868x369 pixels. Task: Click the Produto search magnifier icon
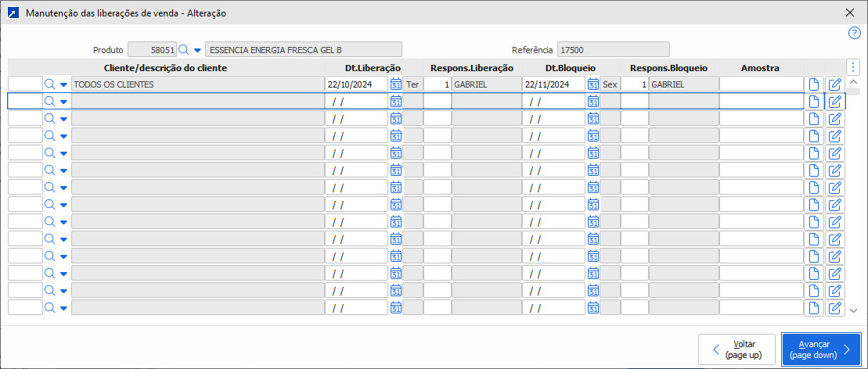184,50
